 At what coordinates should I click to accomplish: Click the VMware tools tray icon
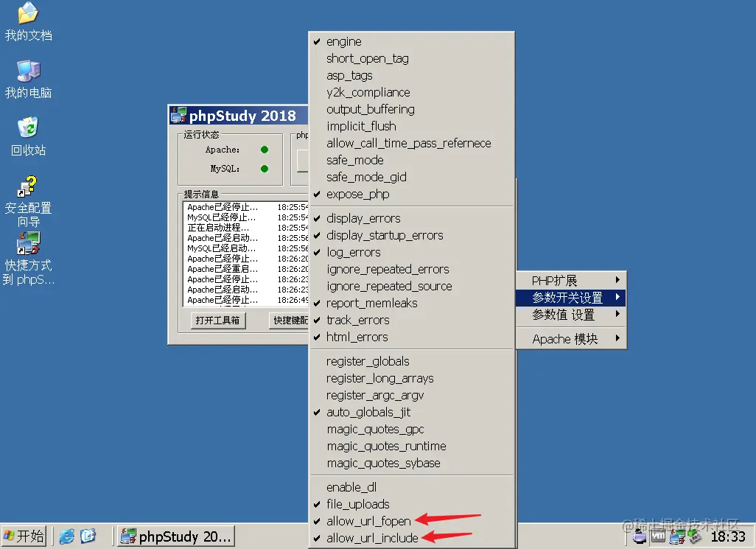point(658,536)
